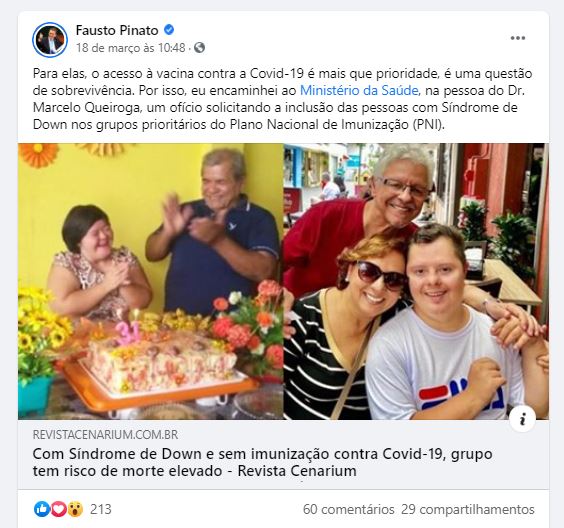
Task: Click the post timestamp 18 de março
Action: coord(131,47)
